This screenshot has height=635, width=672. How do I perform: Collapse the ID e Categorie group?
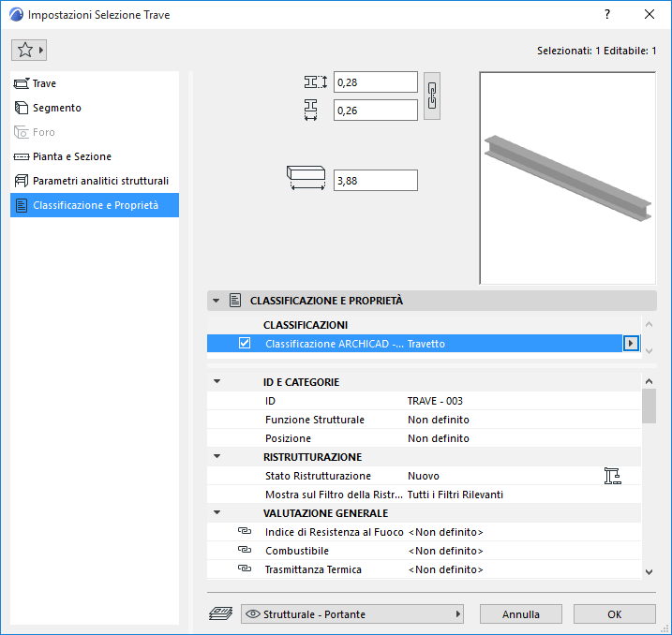pos(217,381)
